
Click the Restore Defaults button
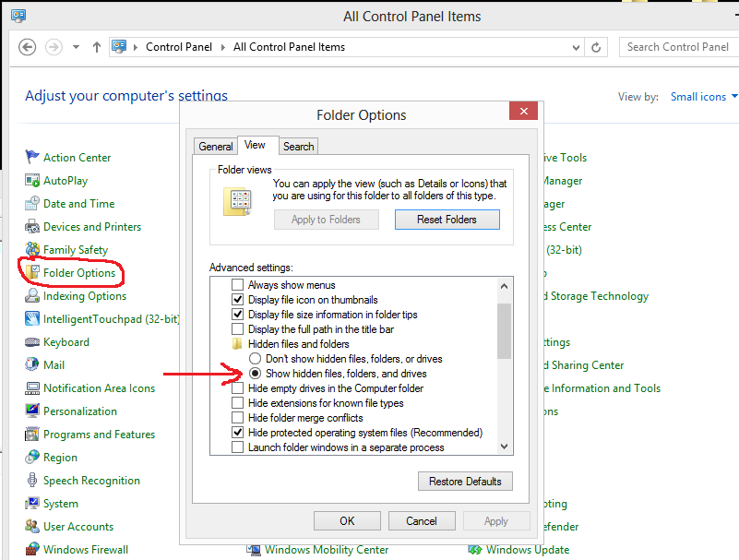pos(465,481)
